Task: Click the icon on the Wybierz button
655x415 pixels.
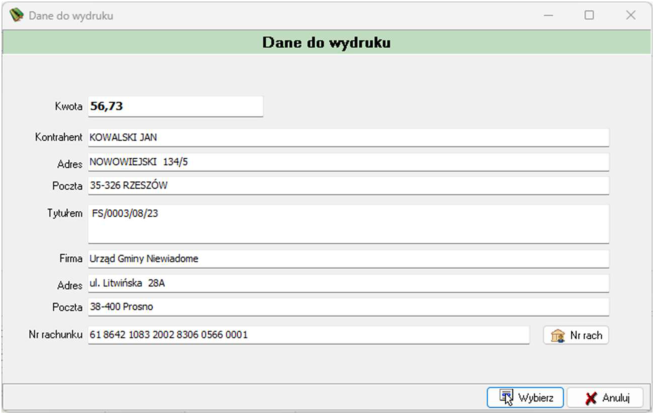Action: tap(506, 397)
